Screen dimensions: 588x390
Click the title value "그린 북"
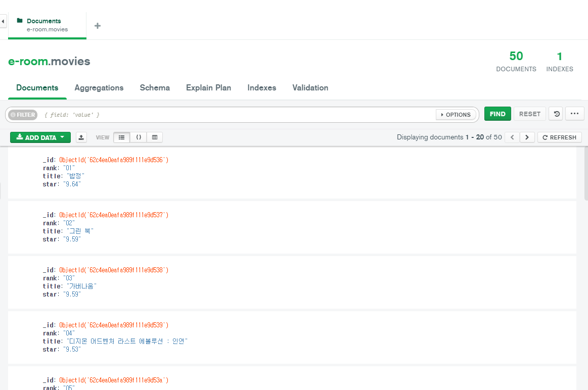click(80, 231)
